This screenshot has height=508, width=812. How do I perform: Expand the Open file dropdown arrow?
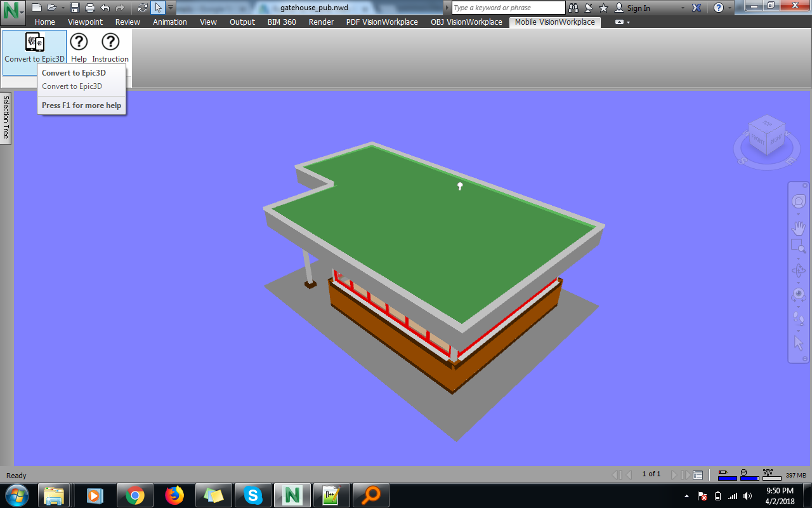pos(63,8)
